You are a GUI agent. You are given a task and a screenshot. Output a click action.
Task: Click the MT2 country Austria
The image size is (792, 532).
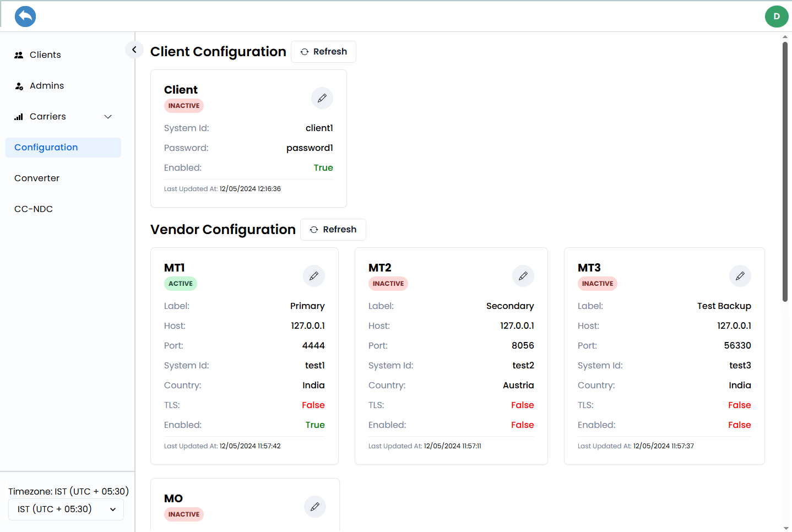click(x=518, y=386)
